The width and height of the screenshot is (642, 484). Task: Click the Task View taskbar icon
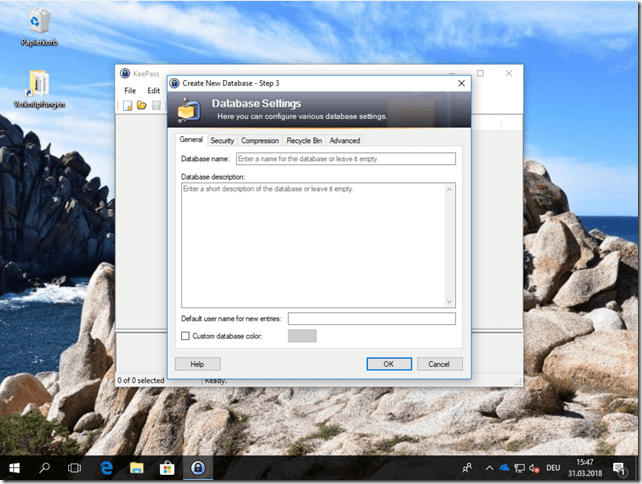click(x=74, y=467)
